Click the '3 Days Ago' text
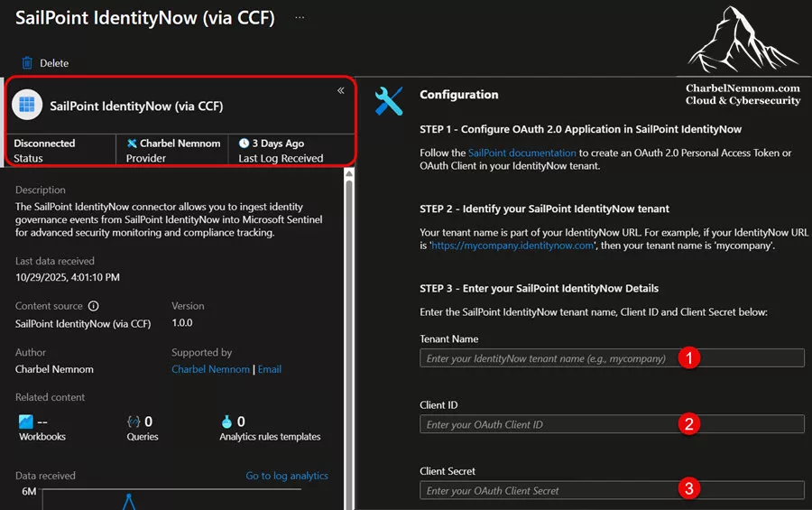Image resolution: width=812 pixels, height=510 pixels. point(278,143)
